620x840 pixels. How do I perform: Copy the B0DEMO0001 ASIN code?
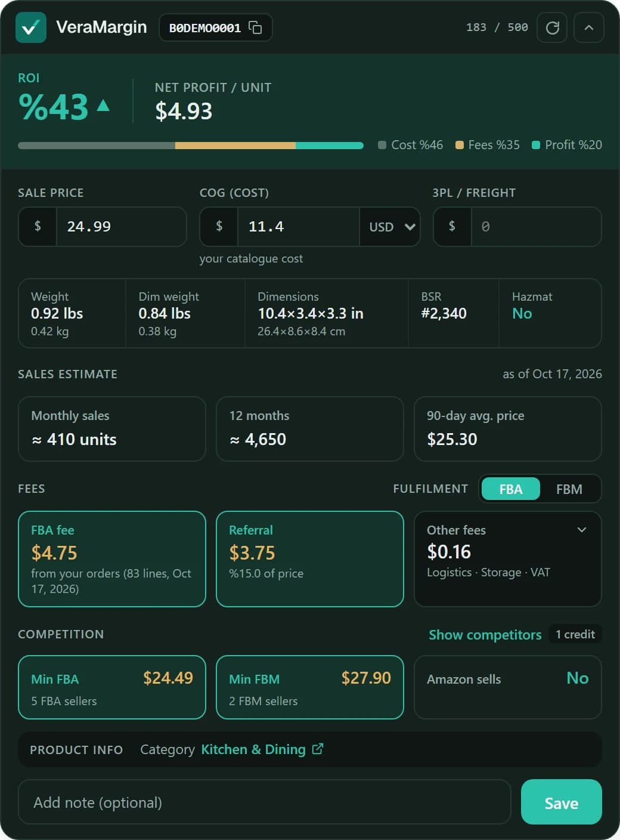[x=255, y=27]
